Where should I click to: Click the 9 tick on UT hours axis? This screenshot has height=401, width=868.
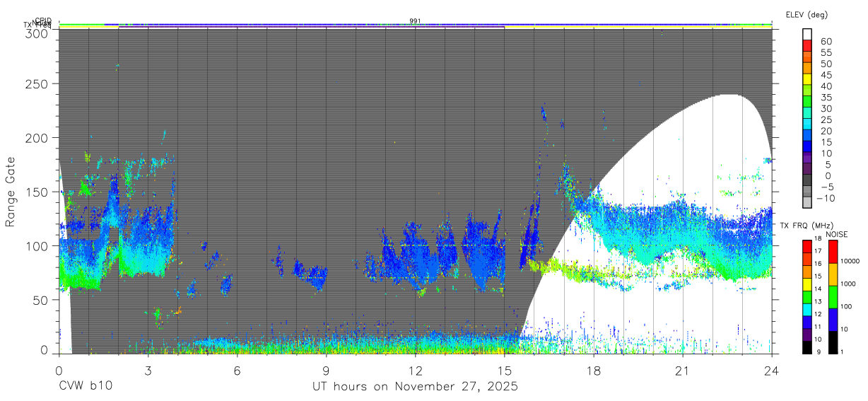pos(326,370)
